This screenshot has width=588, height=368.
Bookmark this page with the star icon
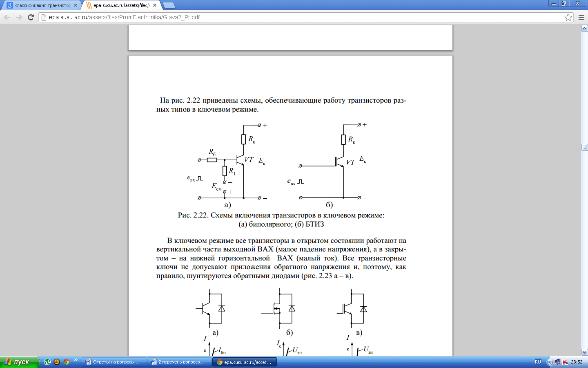click(568, 17)
